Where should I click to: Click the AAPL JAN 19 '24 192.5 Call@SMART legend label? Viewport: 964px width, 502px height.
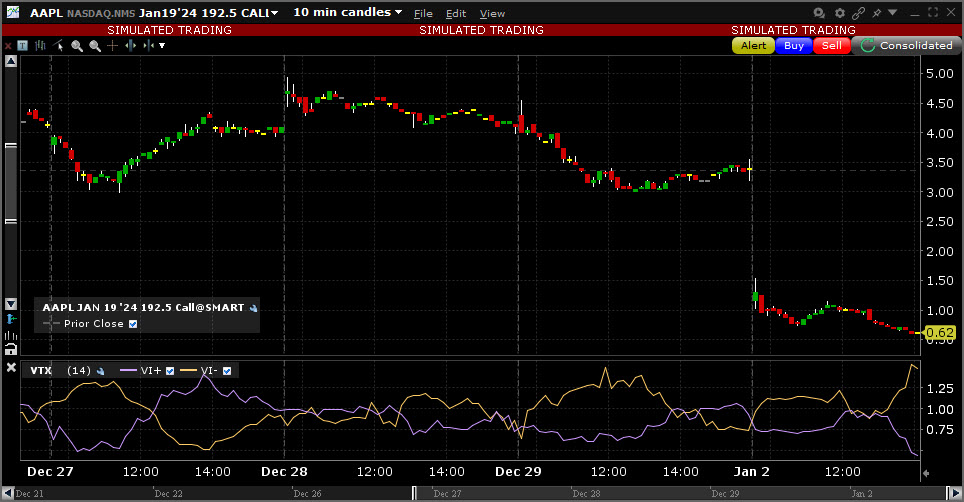coord(143,308)
